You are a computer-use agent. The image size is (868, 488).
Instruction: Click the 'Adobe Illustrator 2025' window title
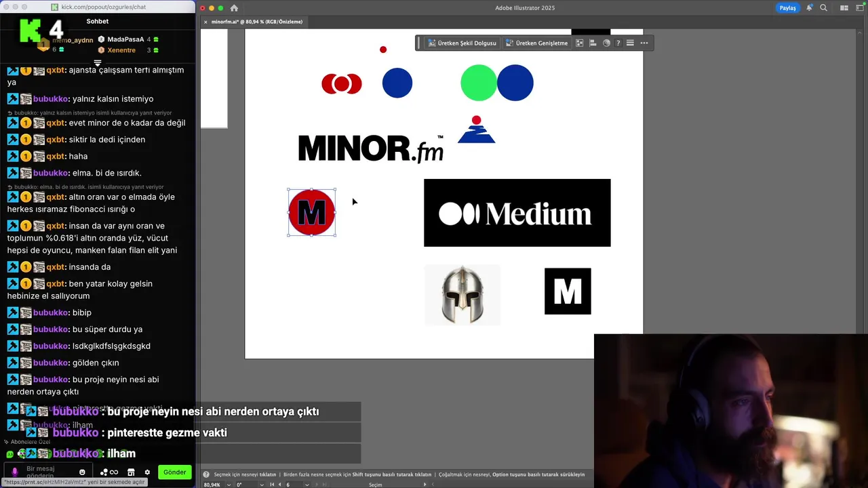coord(525,8)
